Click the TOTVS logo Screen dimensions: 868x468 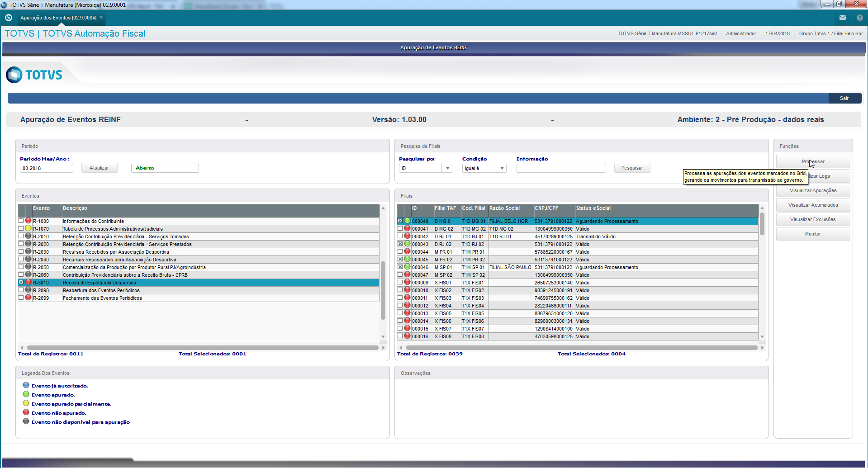click(34, 75)
